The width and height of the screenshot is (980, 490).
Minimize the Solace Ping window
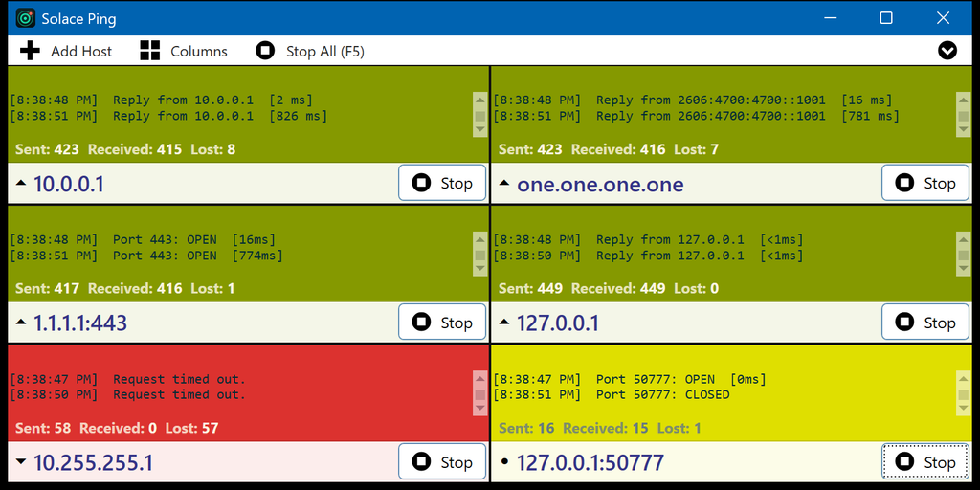click(x=830, y=18)
